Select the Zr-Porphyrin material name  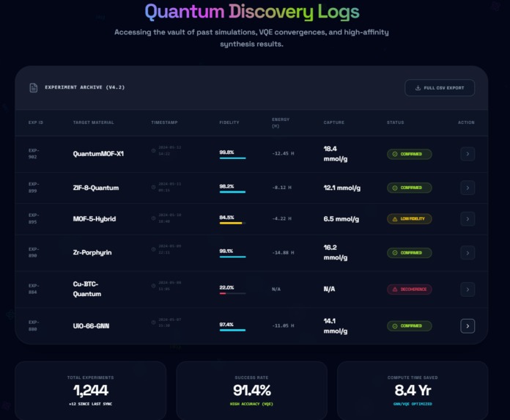coord(92,252)
